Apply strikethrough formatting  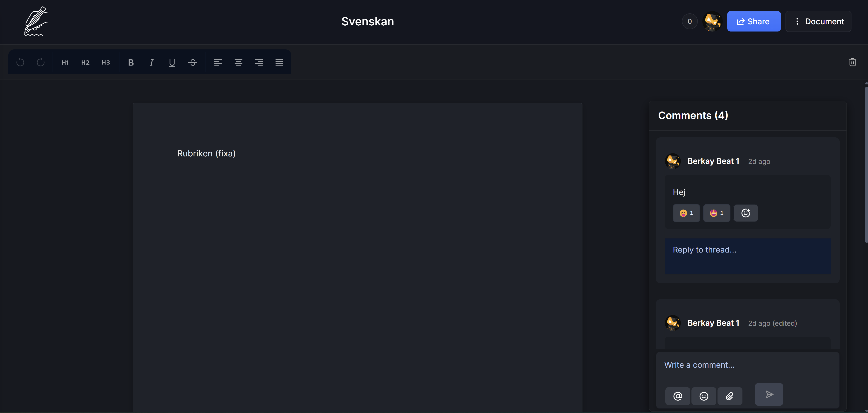pos(192,62)
